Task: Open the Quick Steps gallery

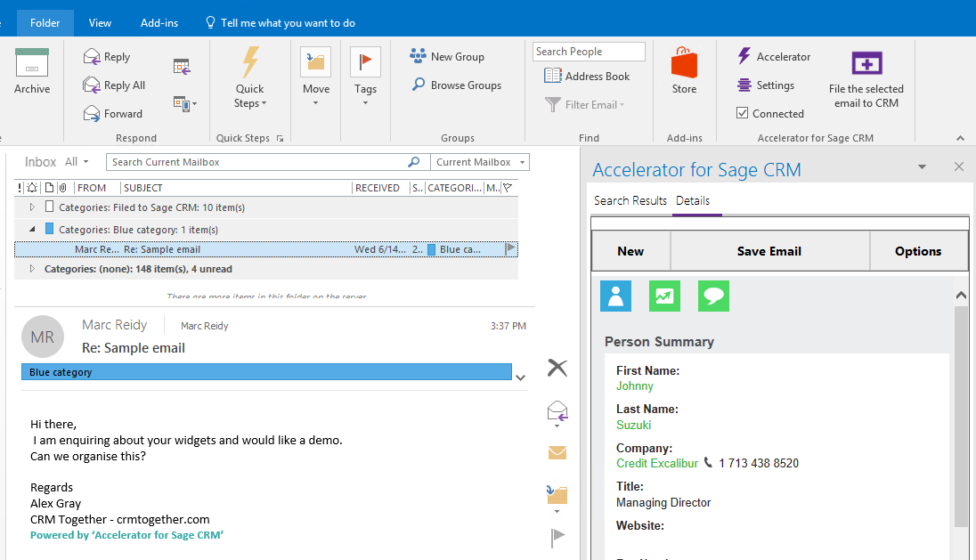Action: tap(250, 77)
